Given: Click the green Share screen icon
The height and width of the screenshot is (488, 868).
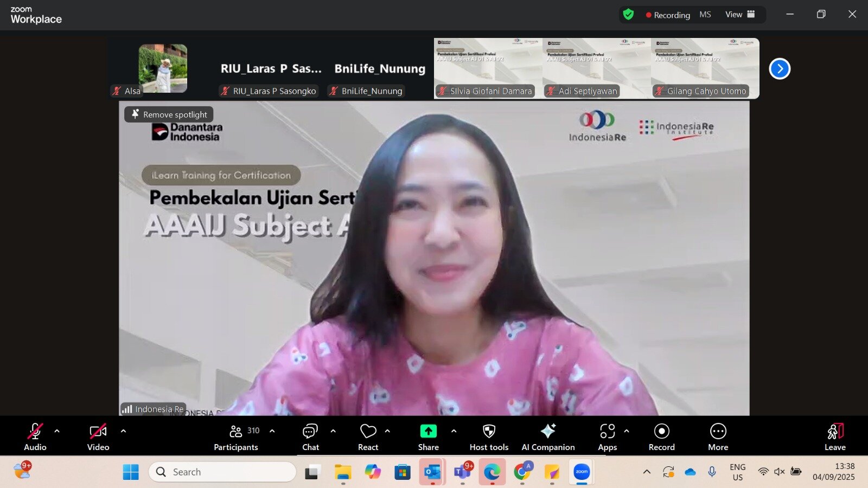Looking at the screenshot, I should [428, 432].
